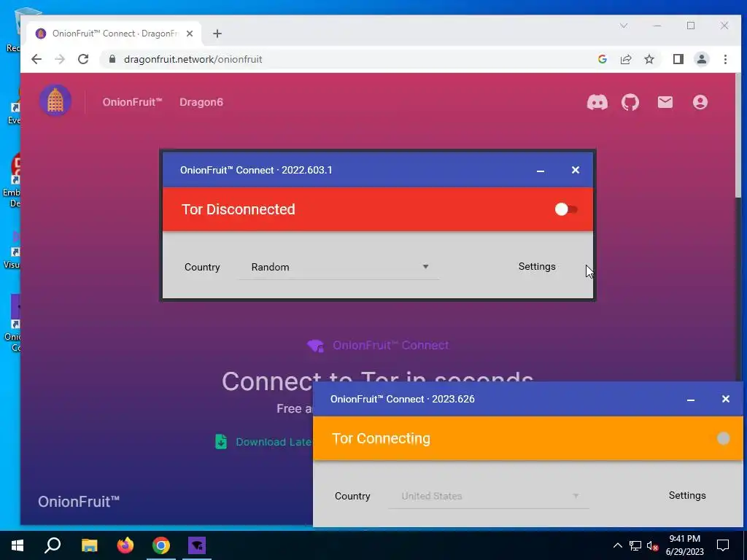Viewport: 747px width, 560px height.
Task: Click the muted volume icon in tray
Action: point(653,545)
